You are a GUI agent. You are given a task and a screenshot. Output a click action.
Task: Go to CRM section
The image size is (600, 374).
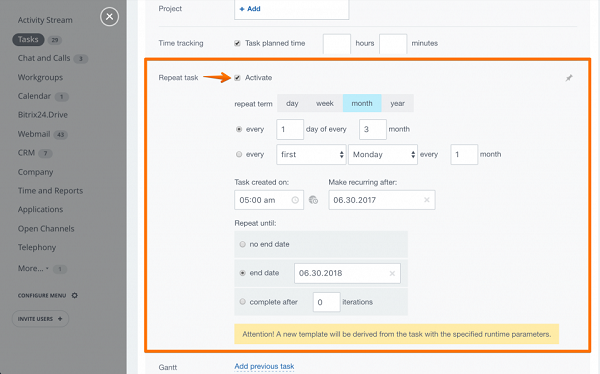click(x=26, y=153)
